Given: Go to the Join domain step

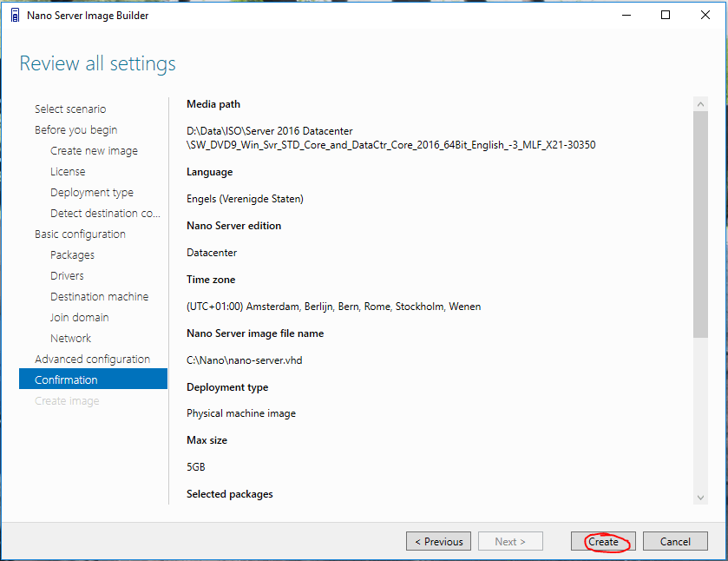Looking at the screenshot, I should 79,318.
